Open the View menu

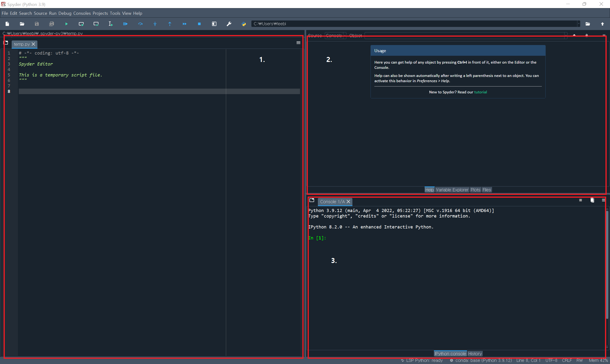(127, 13)
